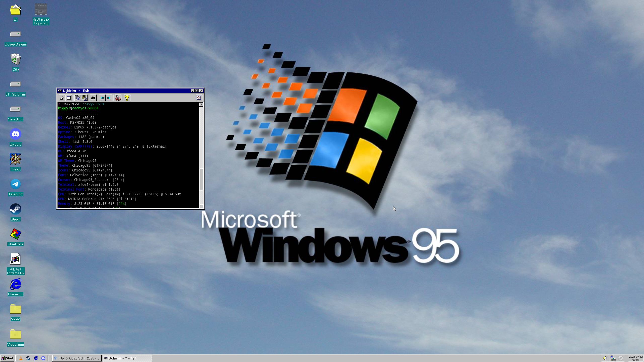Launch Steam from taskbar quick launch
This screenshot has width=644, height=362.
[28, 358]
